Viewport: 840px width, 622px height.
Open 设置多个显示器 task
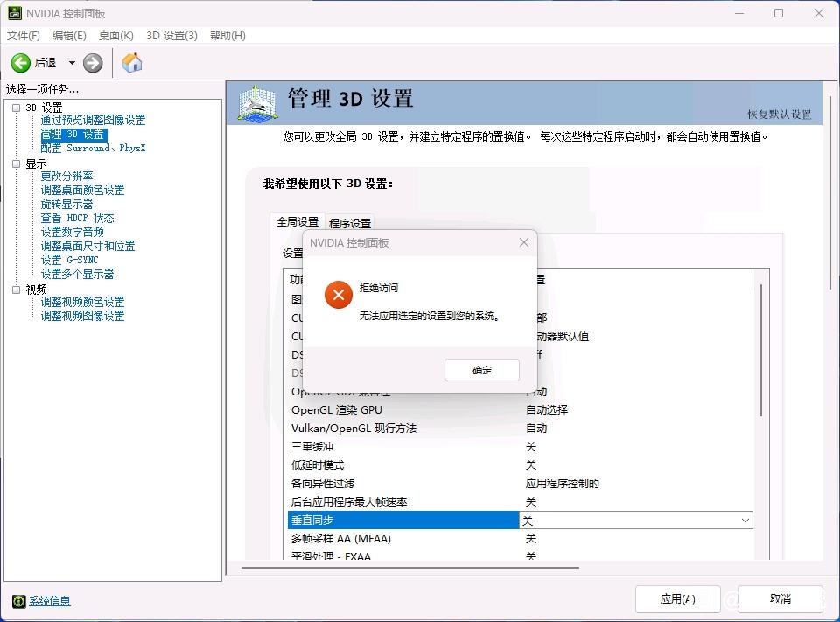pyautogui.click(x=78, y=274)
